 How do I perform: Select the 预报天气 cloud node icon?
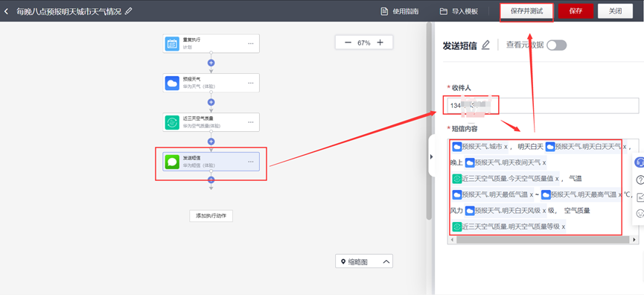point(173,83)
